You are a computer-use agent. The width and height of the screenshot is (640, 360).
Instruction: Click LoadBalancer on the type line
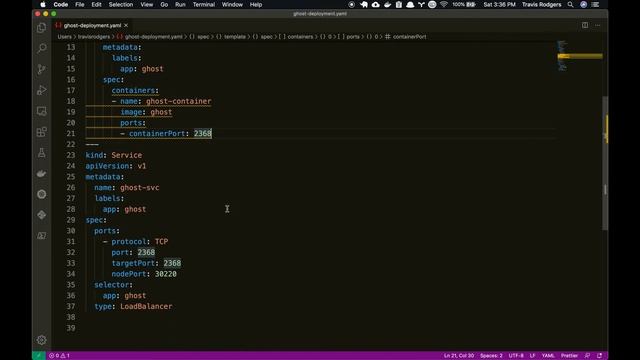[x=146, y=306]
